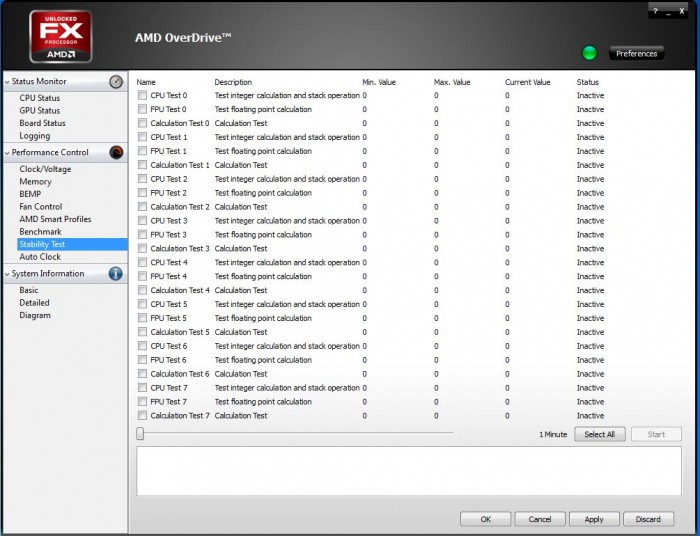The height and width of the screenshot is (536, 700).
Task: Click the Max. Value column header
Action: point(452,82)
